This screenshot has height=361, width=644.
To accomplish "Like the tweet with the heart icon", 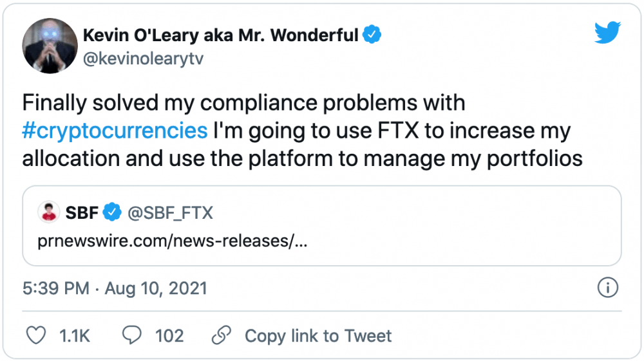I will tap(36, 335).
